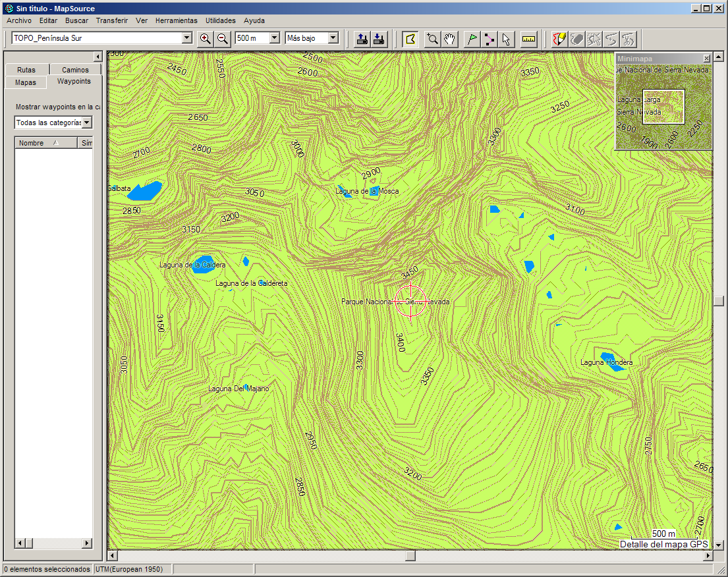728x577 pixels.
Task: Click the Laguna de la Caldera label
Action: (192, 265)
